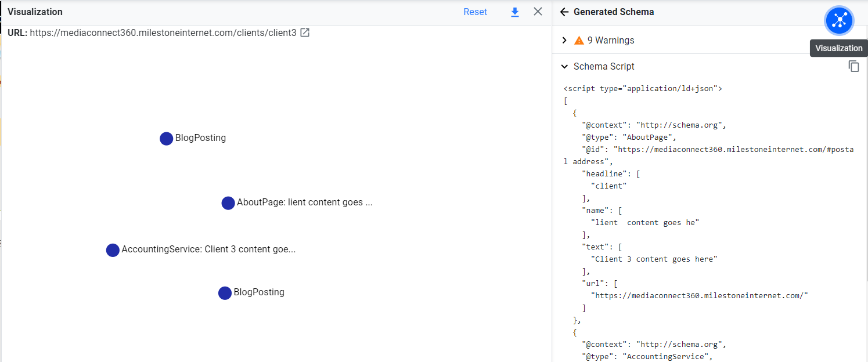Click the "url" key in script
The width and height of the screenshot is (868, 362).
tap(594, 284)
